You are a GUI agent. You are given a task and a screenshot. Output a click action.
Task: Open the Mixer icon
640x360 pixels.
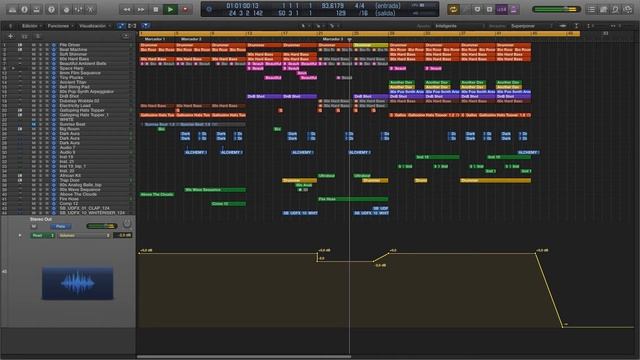point(78,9)
